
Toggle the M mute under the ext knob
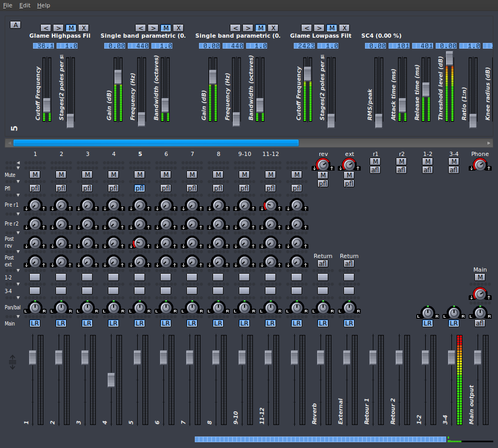349,175
